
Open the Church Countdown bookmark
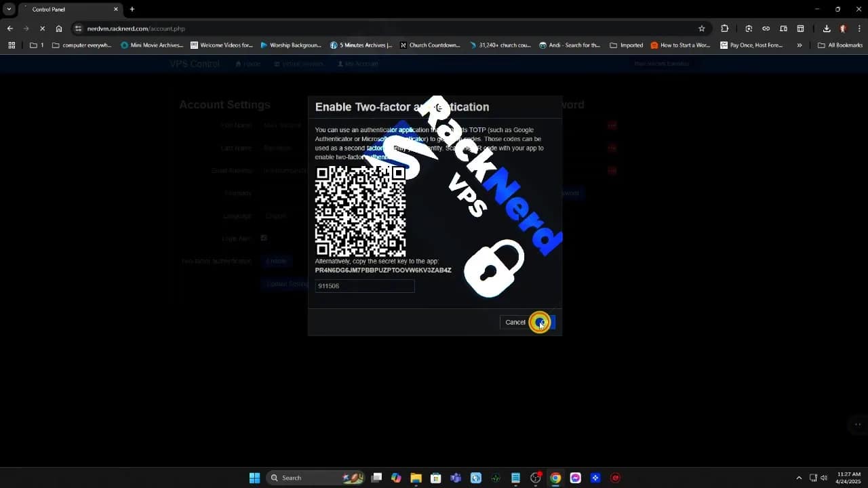[430, 45]
